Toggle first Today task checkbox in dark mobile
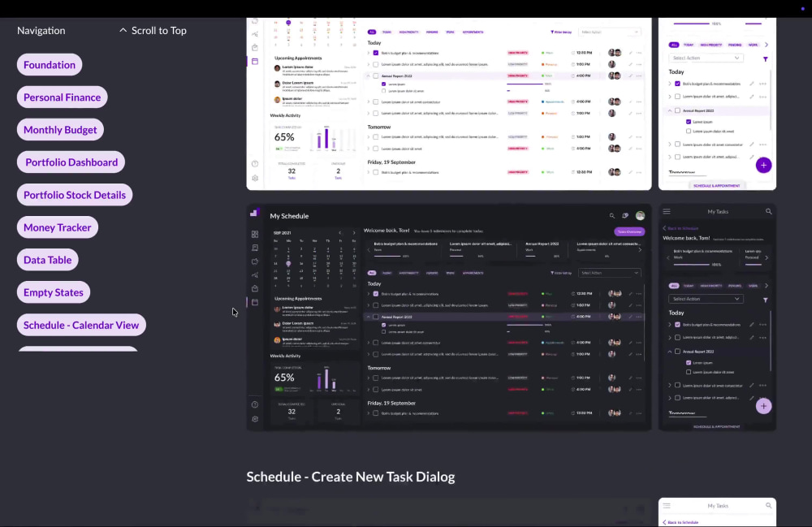This screenshot has height=527, width=812. coord(677,325)
